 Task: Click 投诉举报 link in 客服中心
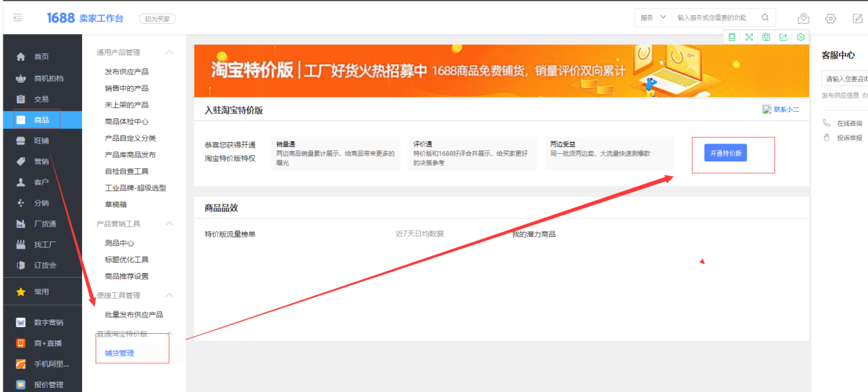[850, 138]
